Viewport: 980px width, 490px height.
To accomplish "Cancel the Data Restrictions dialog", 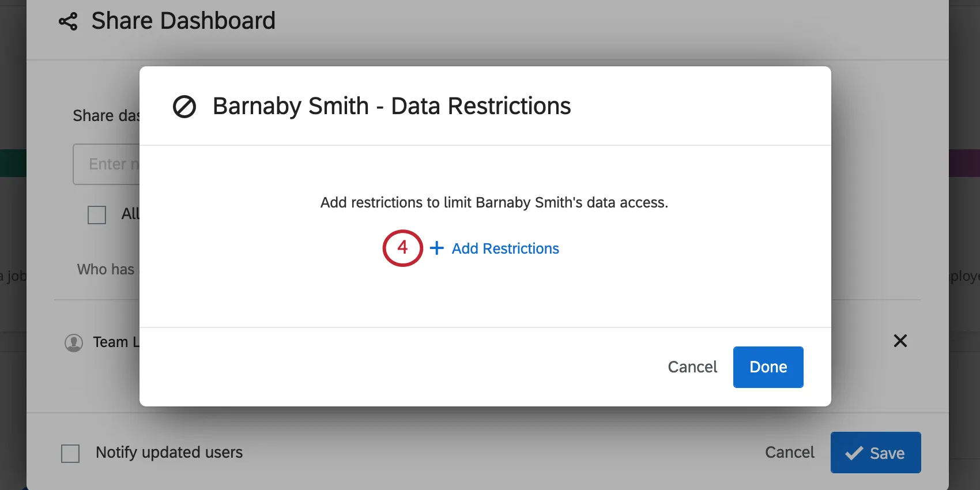I will (692, 367).
